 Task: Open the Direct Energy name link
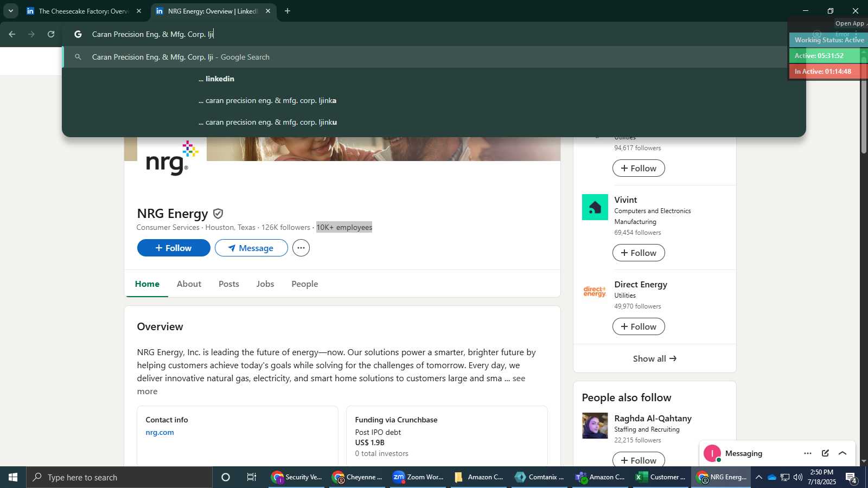tap(641, 284)
